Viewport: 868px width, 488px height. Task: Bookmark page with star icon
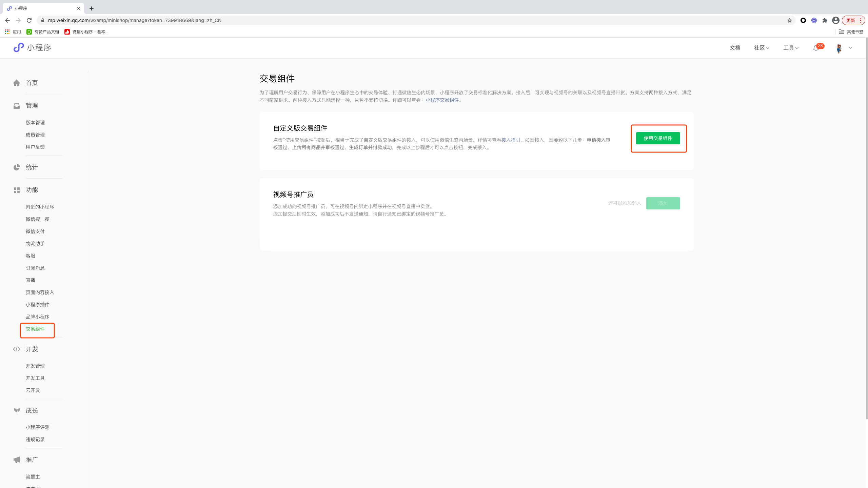790,20
